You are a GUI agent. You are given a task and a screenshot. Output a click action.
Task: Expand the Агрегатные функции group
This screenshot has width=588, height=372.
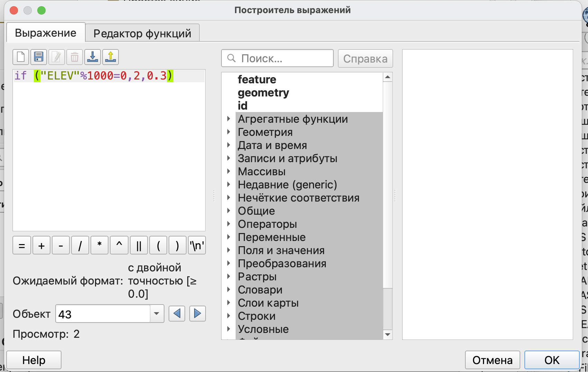[229, 119]
